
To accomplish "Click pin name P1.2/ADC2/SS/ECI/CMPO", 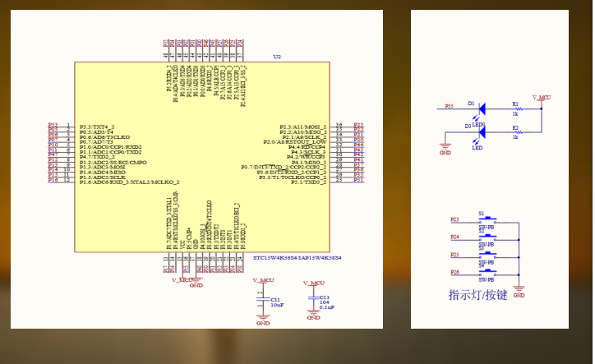I will point(113,162).
